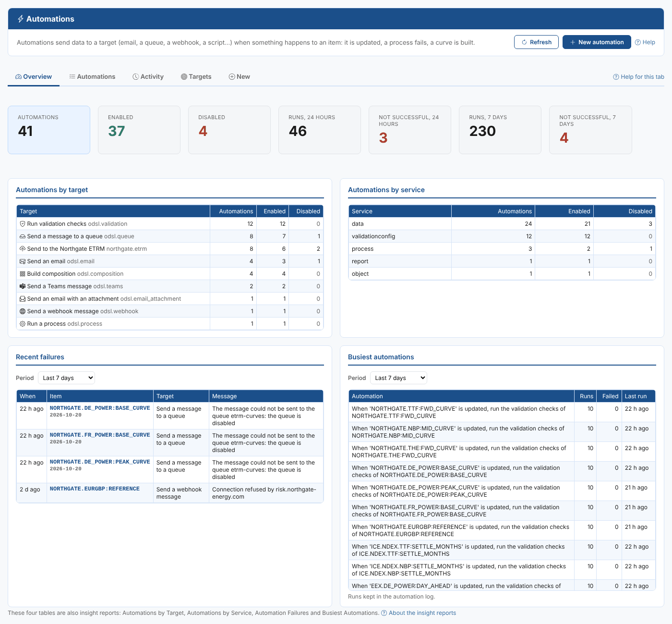Viewport: 672px width, 624px height.
Task: Click the question mark icon next to Help
Action: pos(638,42)
